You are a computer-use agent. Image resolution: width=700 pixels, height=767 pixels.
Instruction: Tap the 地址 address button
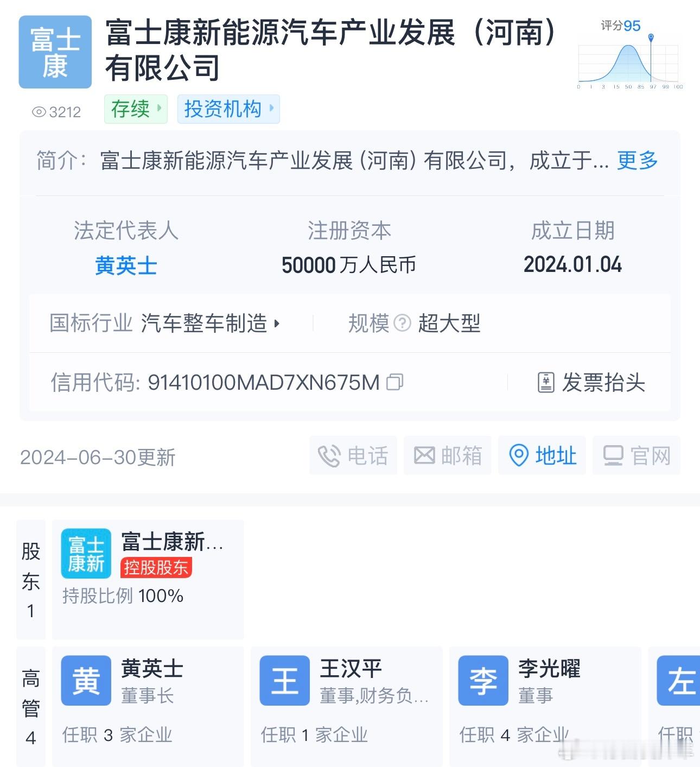(x=542, y=455)
